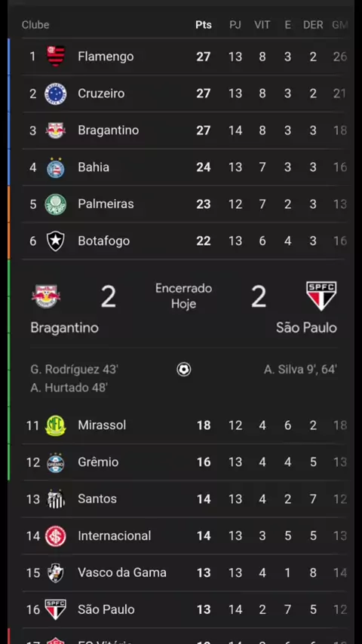Click the Santos club crest

[56, 499]
